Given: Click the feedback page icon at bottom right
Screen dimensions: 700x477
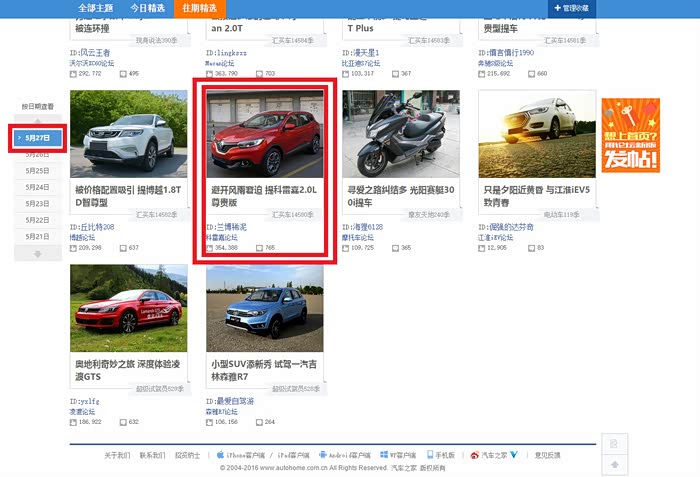Looking at the screenshot, I should coord(616,443).
